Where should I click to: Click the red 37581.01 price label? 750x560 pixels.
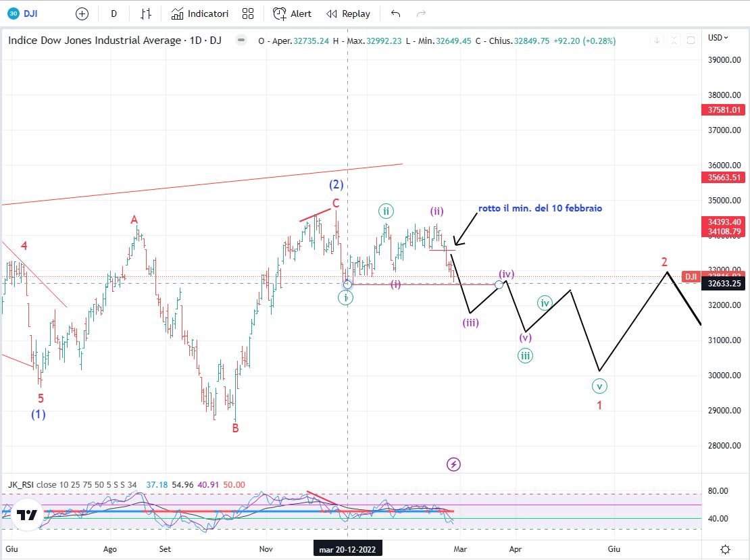724,110
